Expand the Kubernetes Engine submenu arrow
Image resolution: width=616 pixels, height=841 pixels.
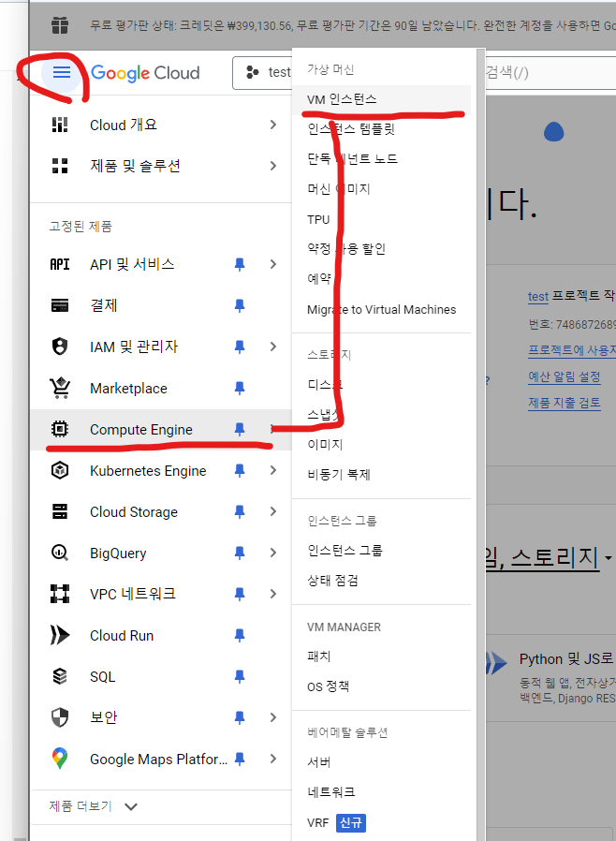tap(273, 470)
